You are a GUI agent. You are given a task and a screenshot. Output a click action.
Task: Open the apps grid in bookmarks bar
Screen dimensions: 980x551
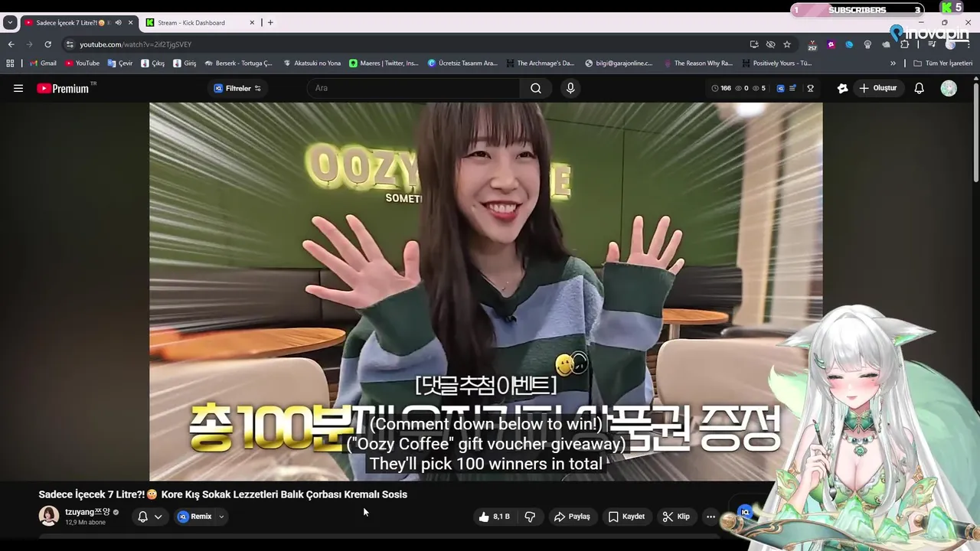10,64
